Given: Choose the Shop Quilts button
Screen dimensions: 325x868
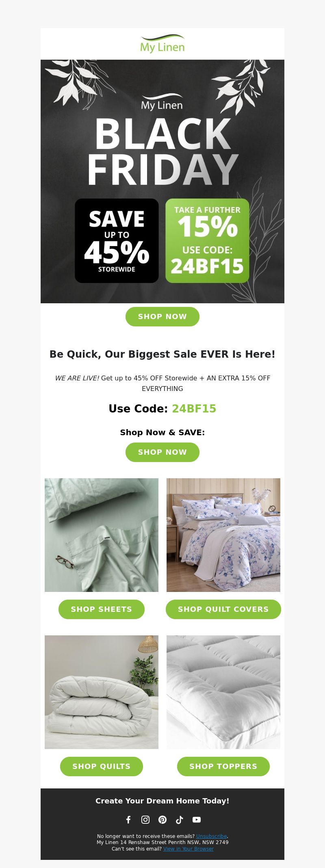Looking at the screenshot, I should click(102, 767).
